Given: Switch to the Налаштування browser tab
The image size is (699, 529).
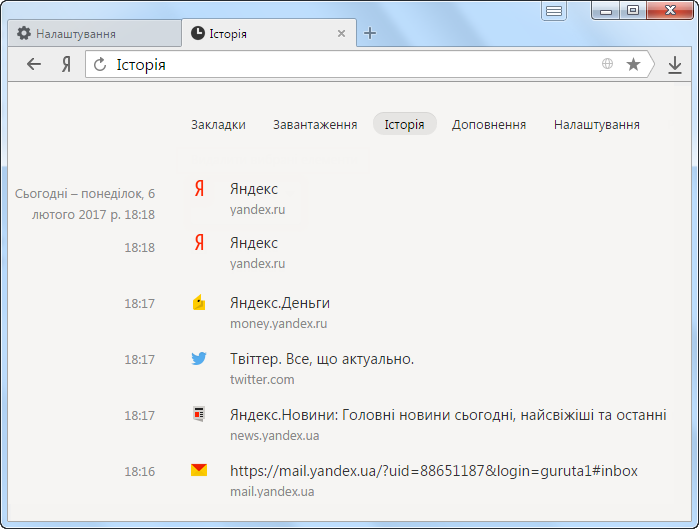Looking at the screenshot, I should (x=95, y=33).
